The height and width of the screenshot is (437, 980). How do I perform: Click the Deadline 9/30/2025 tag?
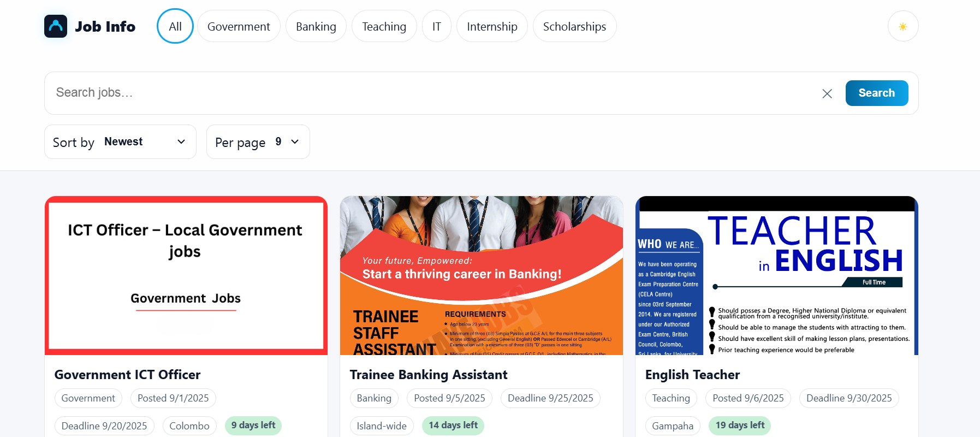coord(849,398)
